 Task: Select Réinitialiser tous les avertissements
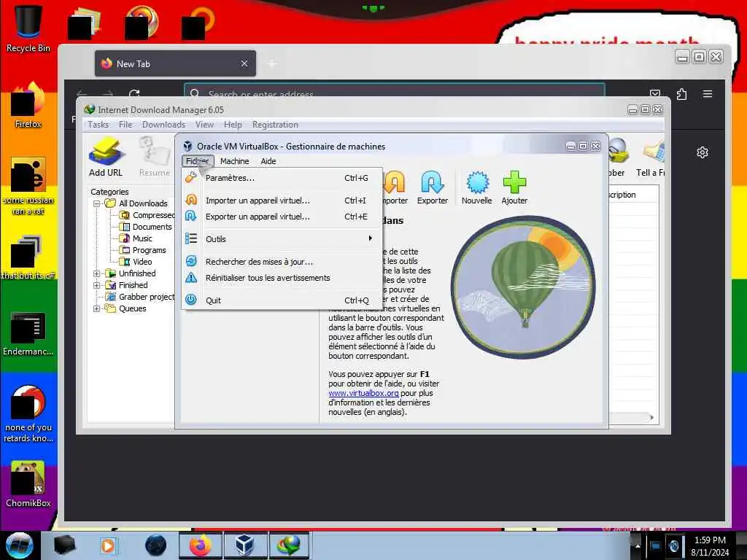pos(282,278)
